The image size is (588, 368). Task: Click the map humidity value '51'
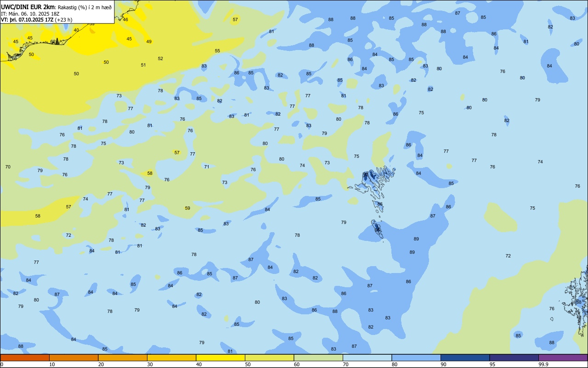tap(143, 65)
